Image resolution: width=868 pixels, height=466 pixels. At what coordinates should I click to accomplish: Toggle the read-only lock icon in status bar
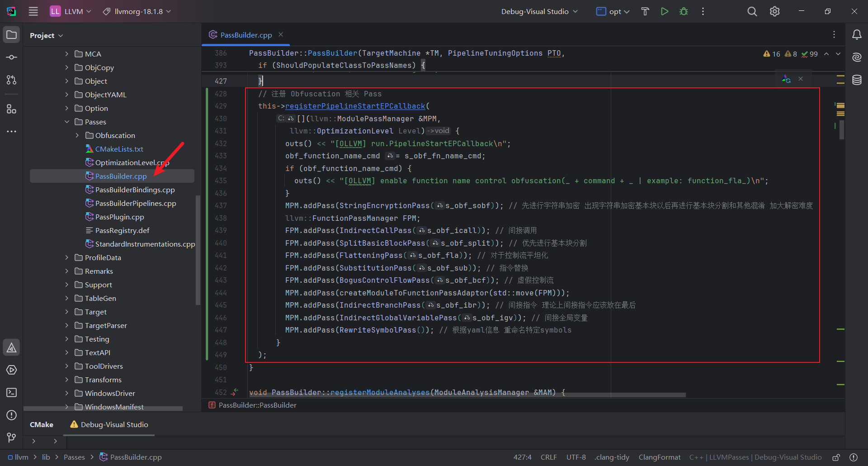(836, 457)
